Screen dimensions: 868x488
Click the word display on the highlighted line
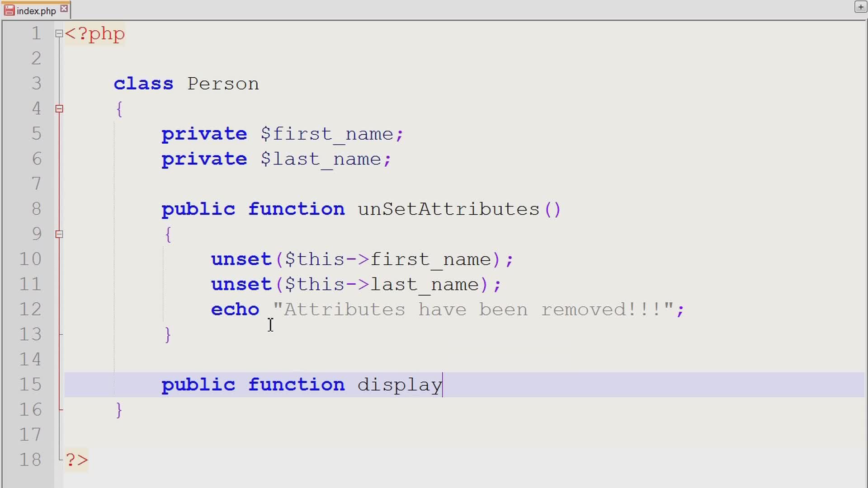coord(400,385)
